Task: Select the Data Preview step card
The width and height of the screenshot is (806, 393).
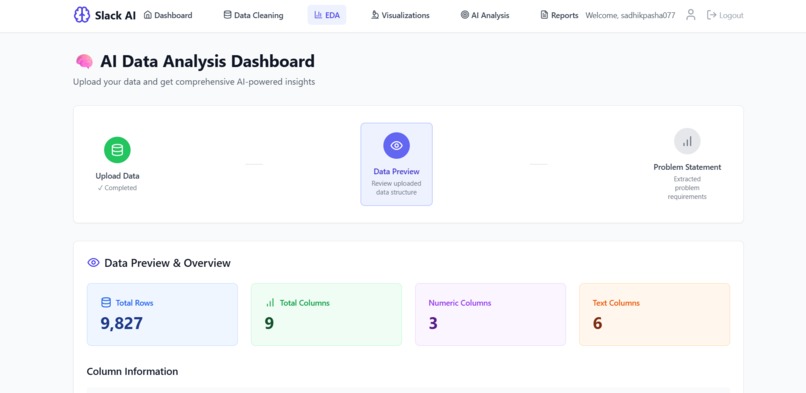Action: [396, 164]
